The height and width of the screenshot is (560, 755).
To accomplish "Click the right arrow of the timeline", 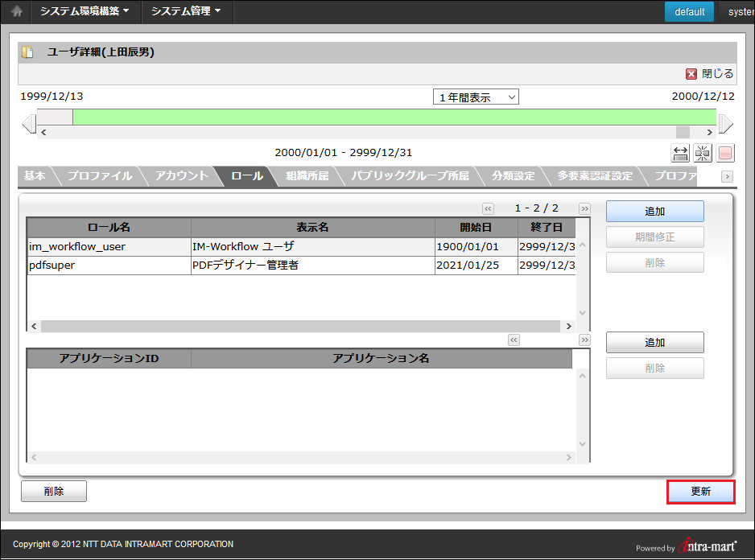I will click(x=725, y=124).
